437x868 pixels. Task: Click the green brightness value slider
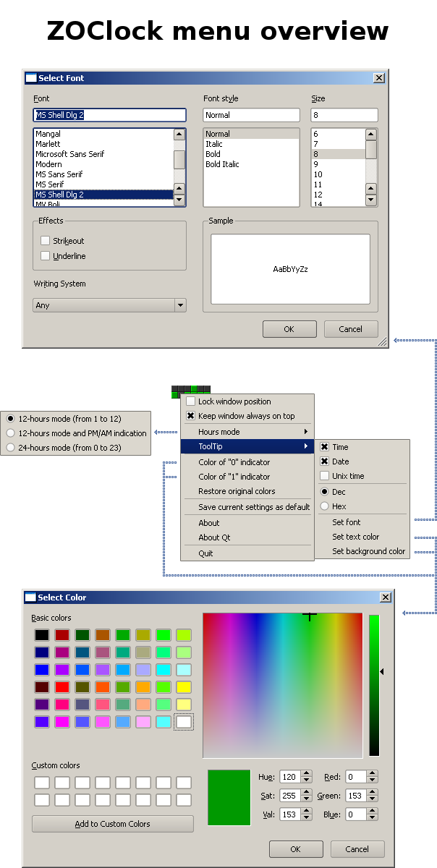374,686
